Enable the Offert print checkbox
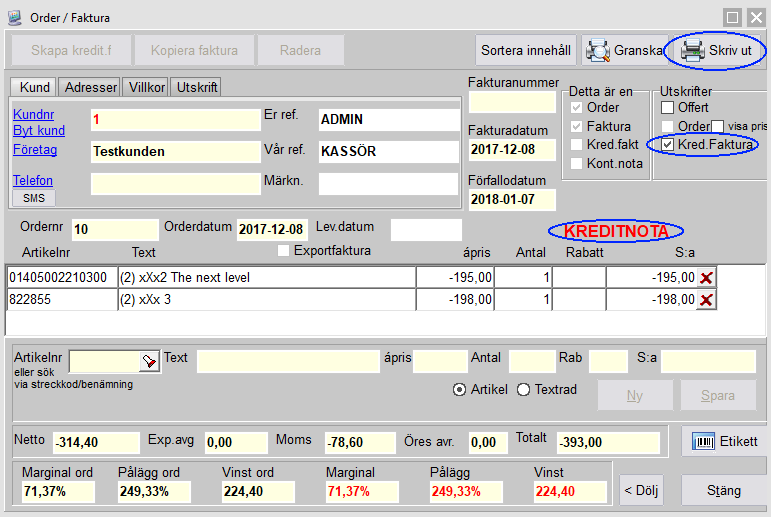The width and height of the screenshot is (771, 517). click(668, 107)
